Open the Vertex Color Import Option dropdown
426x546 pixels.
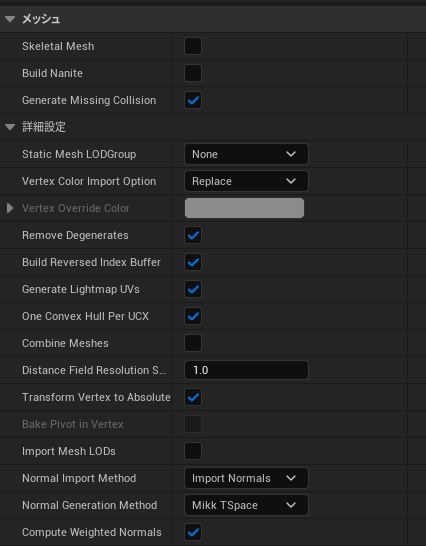[246, 181]
